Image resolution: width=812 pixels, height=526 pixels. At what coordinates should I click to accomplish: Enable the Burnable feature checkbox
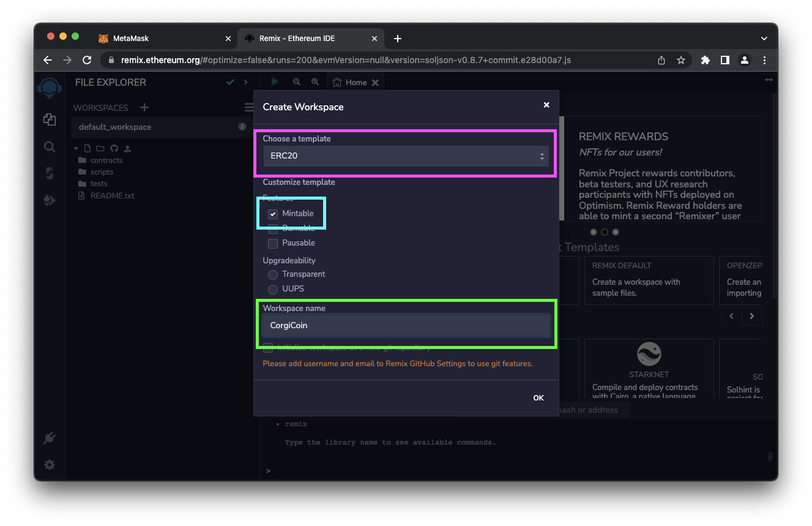coord(273,228)
